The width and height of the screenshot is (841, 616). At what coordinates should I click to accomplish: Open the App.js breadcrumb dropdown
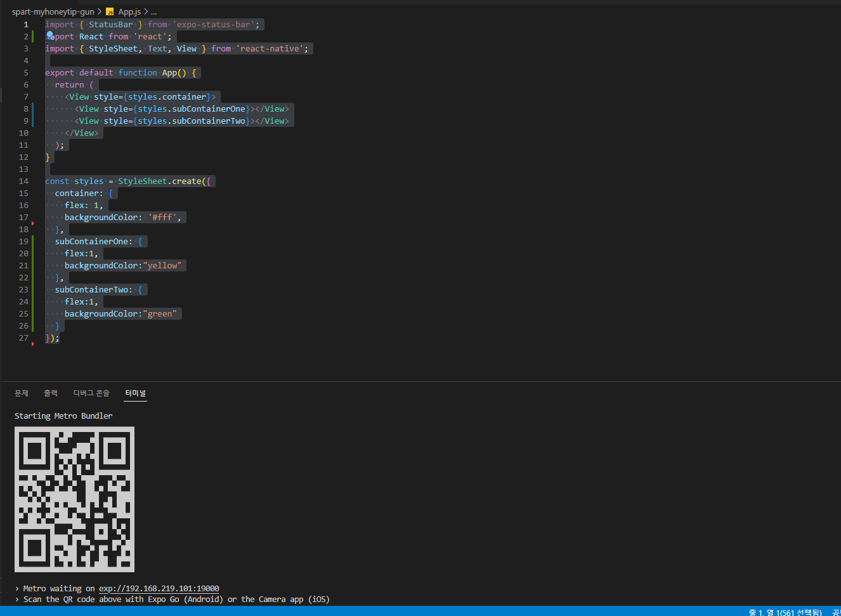129,11
